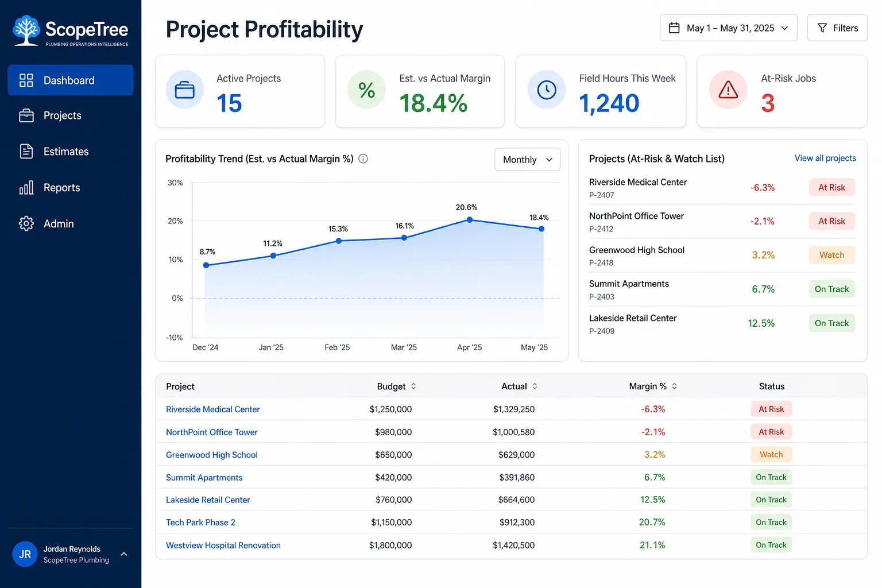Click NorthPoint Office Tower in watch list

636,216
